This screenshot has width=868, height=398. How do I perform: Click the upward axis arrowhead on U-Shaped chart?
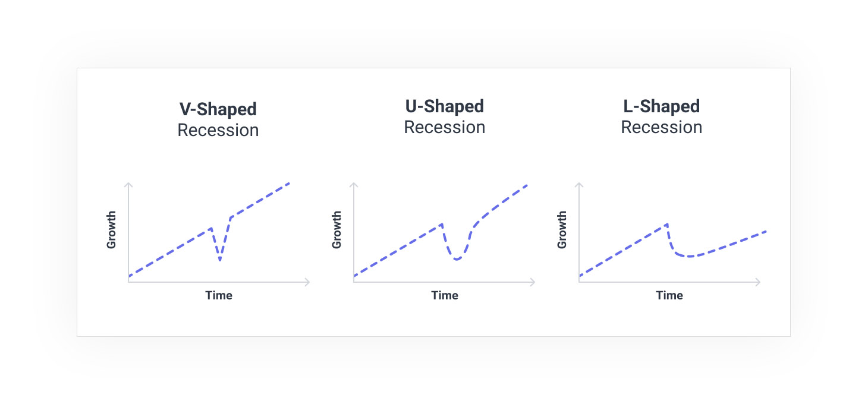[x=354, y=185]
